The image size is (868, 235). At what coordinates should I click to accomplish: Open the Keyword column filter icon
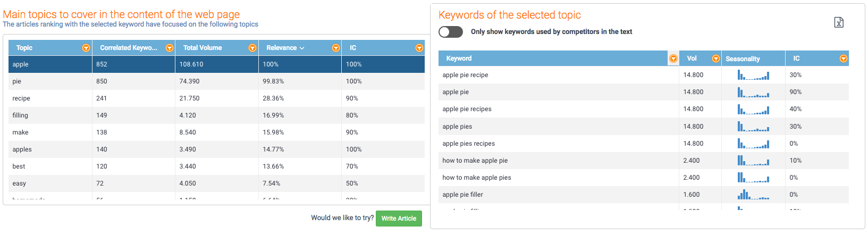click(673, 58)
